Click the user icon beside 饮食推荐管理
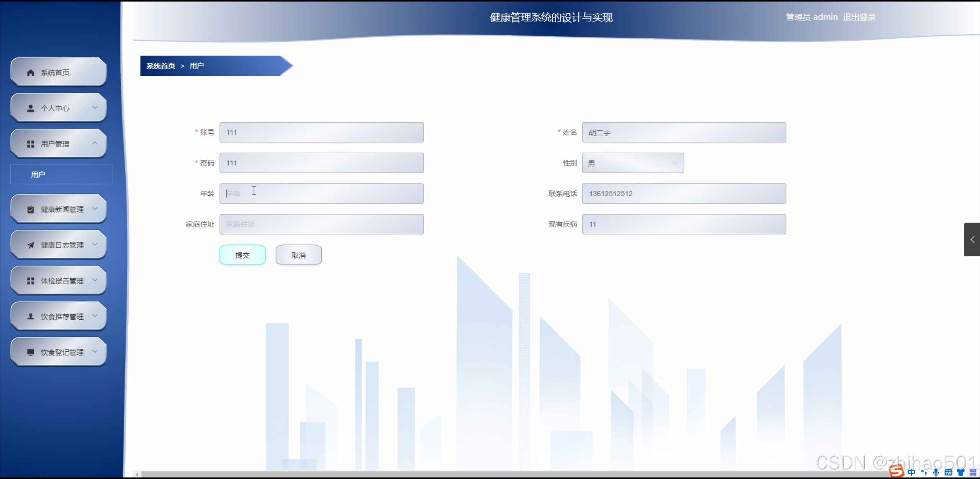980x479 pixels. tap(31, 317)
